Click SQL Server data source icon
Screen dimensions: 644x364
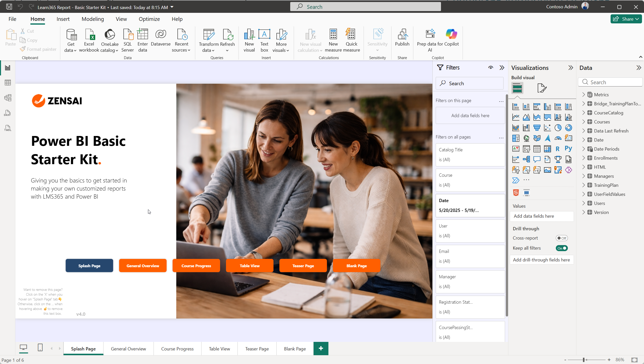(x=128, y=40)
